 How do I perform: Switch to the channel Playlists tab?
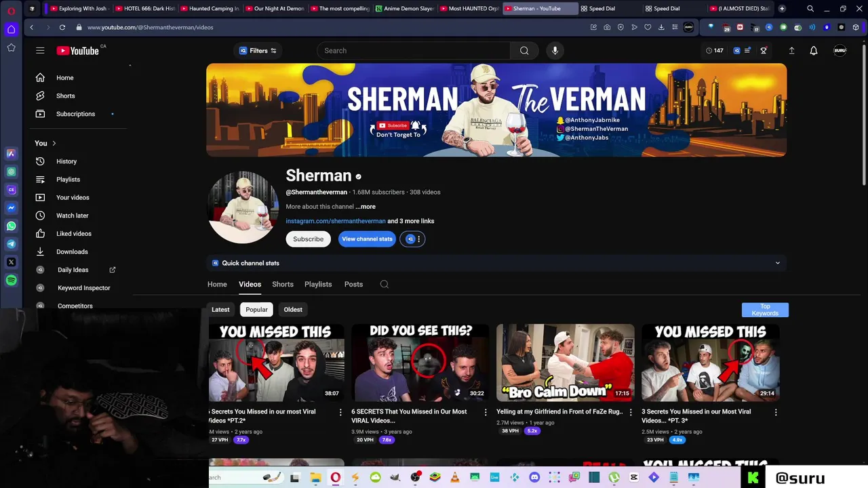pos(318,284)
